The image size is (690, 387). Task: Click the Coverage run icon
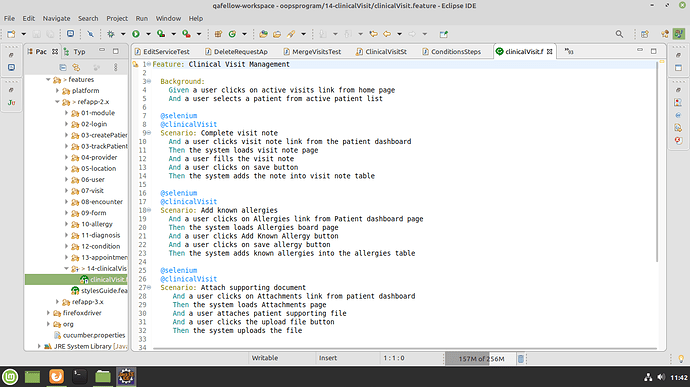(161, 34)
